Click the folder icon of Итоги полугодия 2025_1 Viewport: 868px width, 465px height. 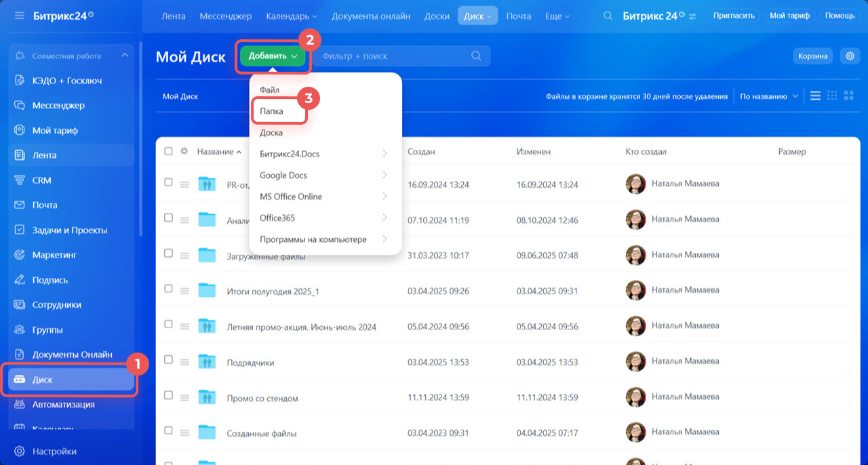(x=207, y=290)
